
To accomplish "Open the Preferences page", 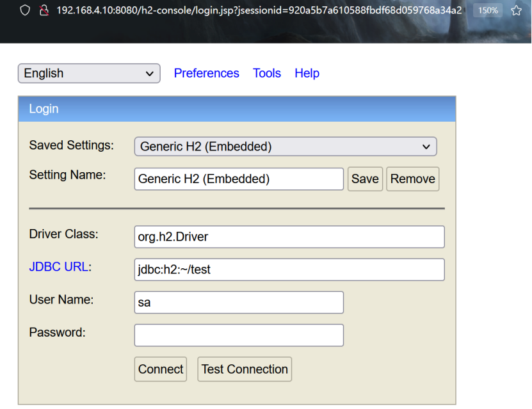I will [206, 73].
